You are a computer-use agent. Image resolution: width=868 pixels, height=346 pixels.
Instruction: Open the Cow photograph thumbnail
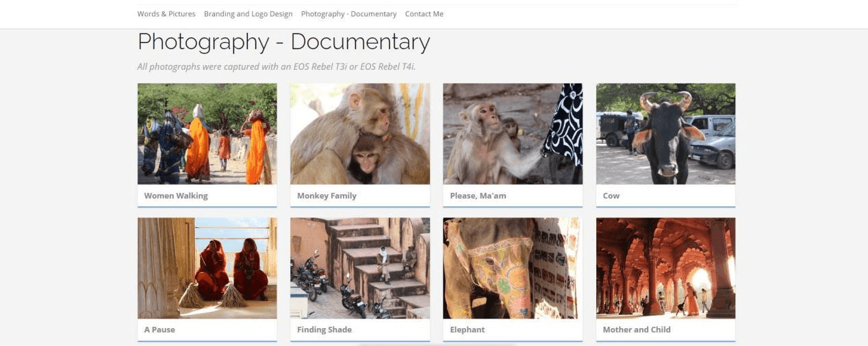[665, 133]
